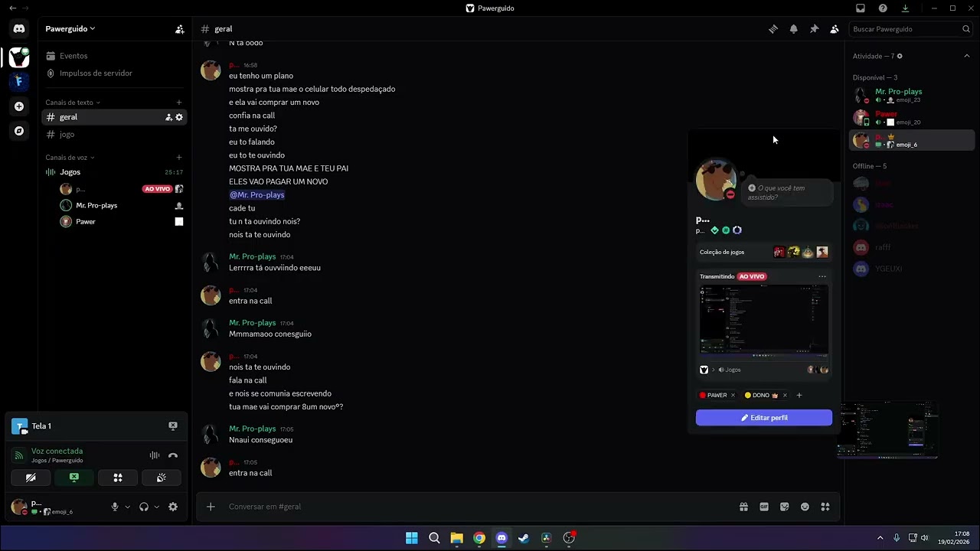980x551 pixels.
Task: Click the add a server plus icon
Action: pos(19,106)
